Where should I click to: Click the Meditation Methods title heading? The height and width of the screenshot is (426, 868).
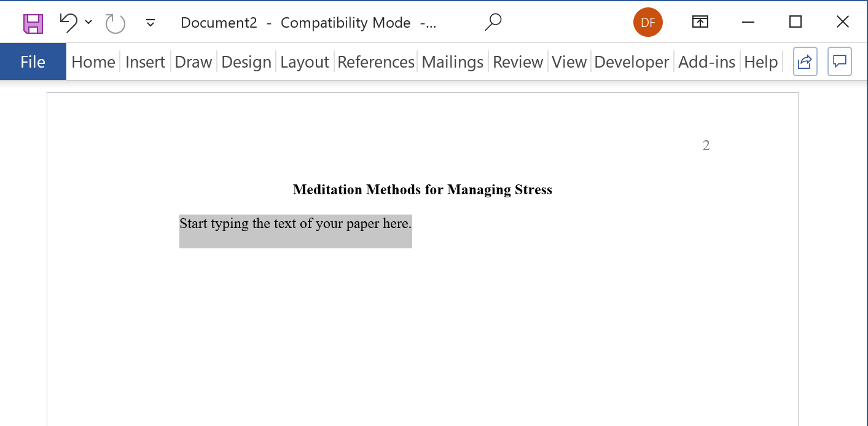422,190
